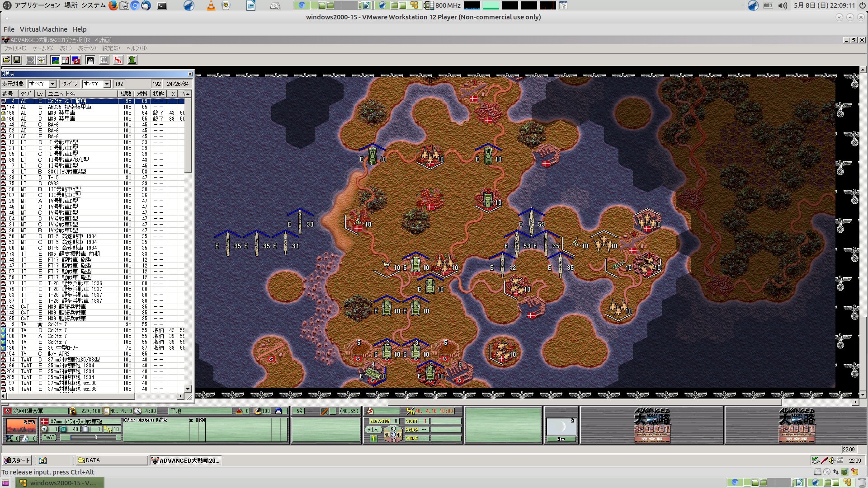This screenshot has height=488, width=868.
Task: Open the 表示(V) menu
Action: point(87,48)
